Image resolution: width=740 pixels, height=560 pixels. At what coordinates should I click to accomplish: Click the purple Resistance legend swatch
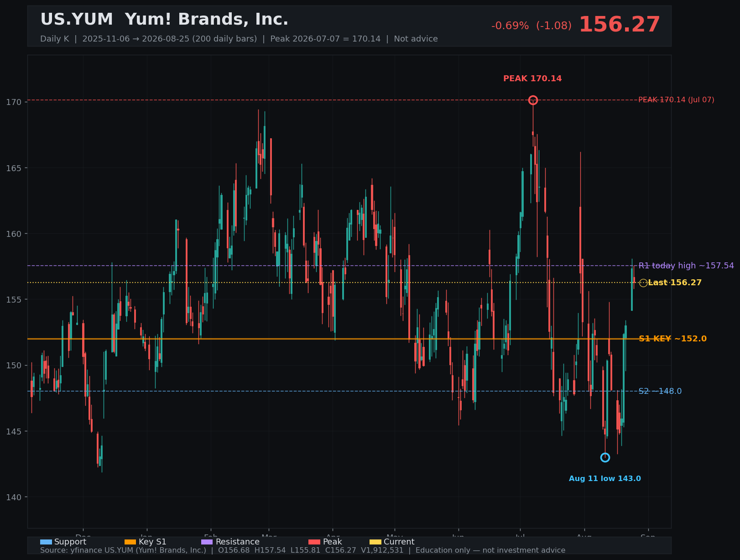[x=207, y=542]
